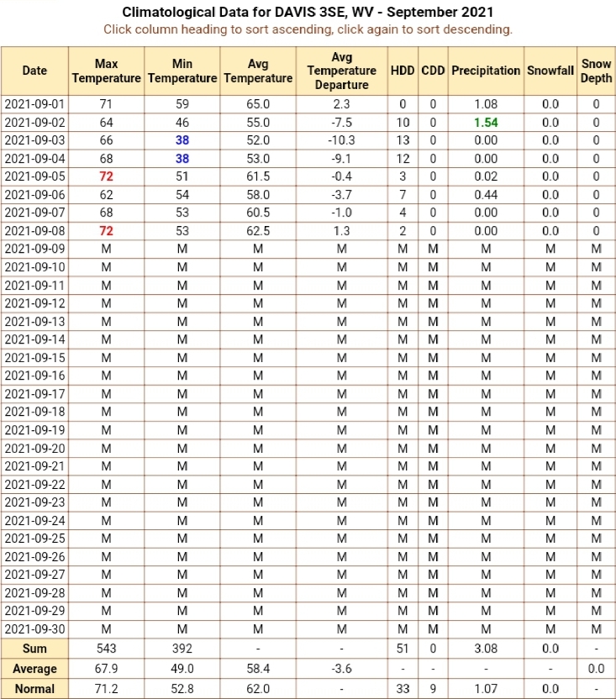Viewport: 616px width, 699px height.
Task: Sort by CDD column heading
Action: (x=433, y=71)
